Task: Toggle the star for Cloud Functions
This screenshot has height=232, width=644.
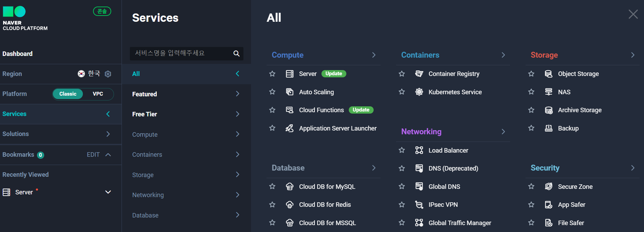Action: (272, 110)
